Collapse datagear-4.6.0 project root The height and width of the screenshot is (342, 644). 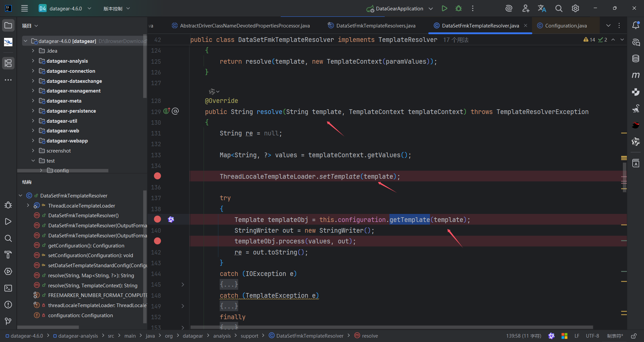[25, 41]
